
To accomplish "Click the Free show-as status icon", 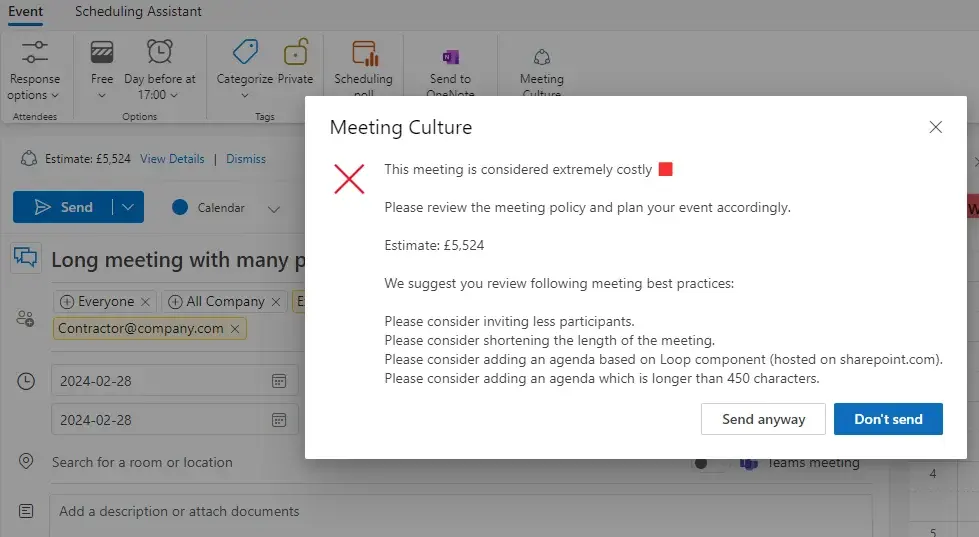I will 102,52.
